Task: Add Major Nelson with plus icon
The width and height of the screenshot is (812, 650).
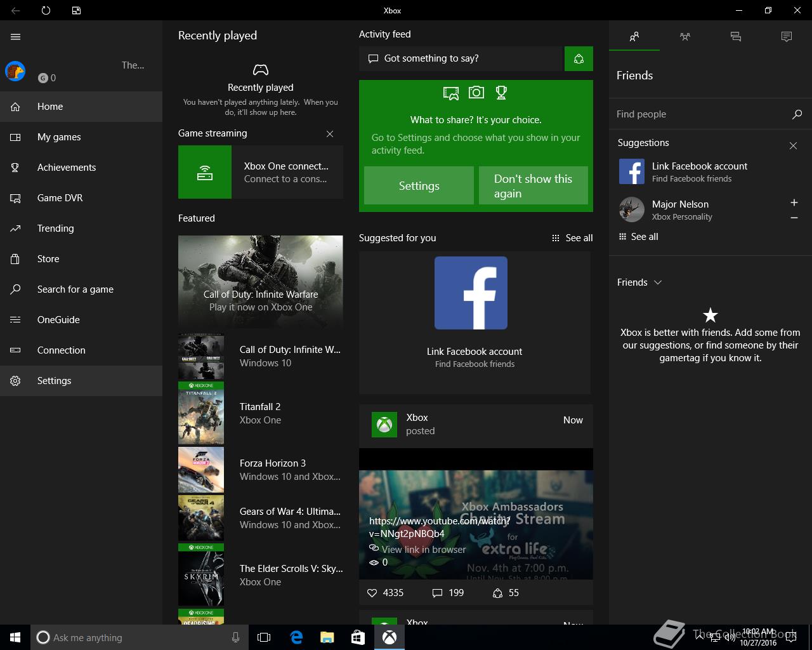Action: (x=794, y=202)
